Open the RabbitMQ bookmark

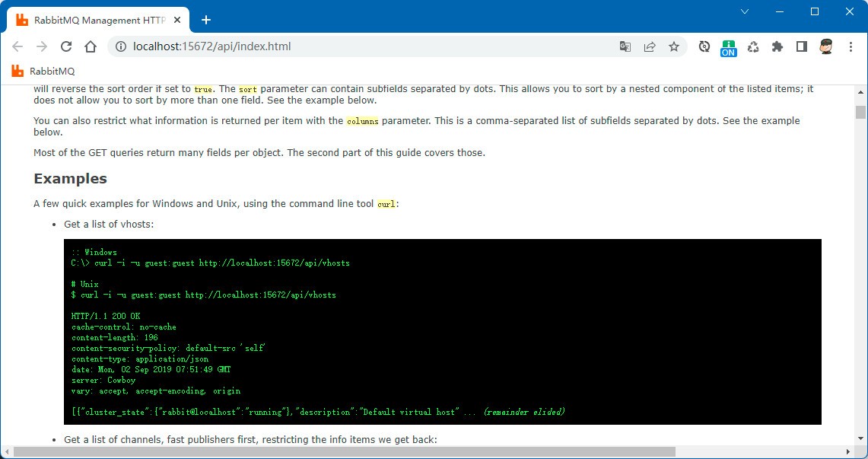pos(43,71)
